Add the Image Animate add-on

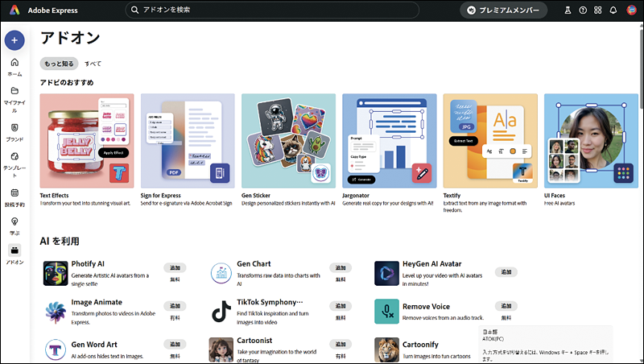175,306
